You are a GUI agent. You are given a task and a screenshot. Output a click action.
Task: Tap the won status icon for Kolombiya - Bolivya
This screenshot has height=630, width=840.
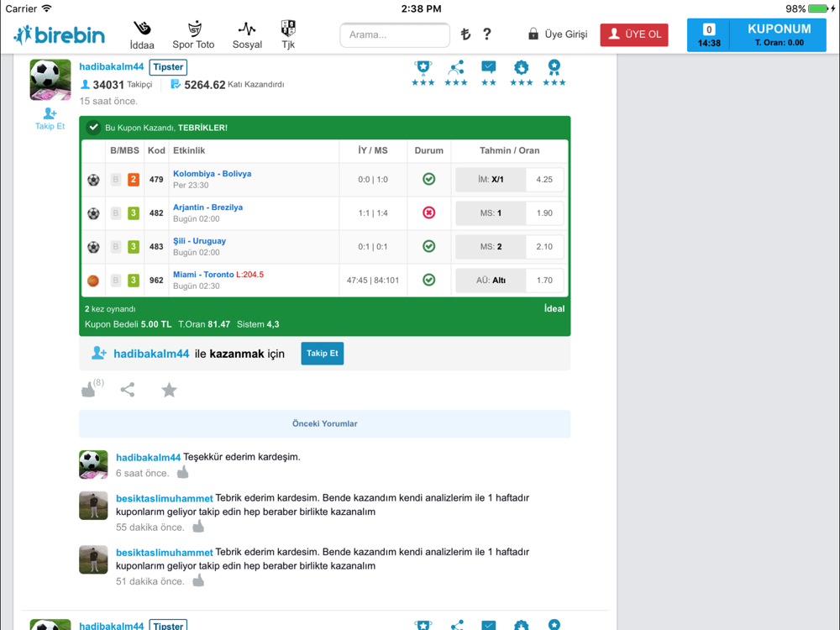428,179
